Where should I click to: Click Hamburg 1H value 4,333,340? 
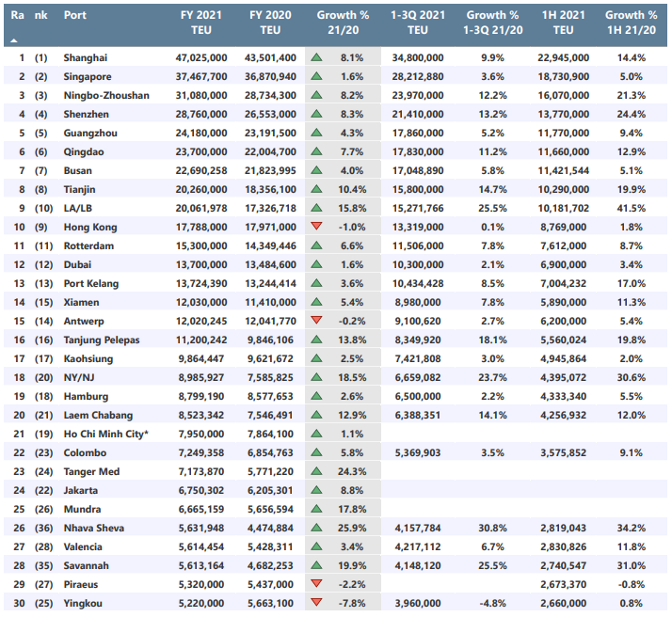(x=563, y=397)
